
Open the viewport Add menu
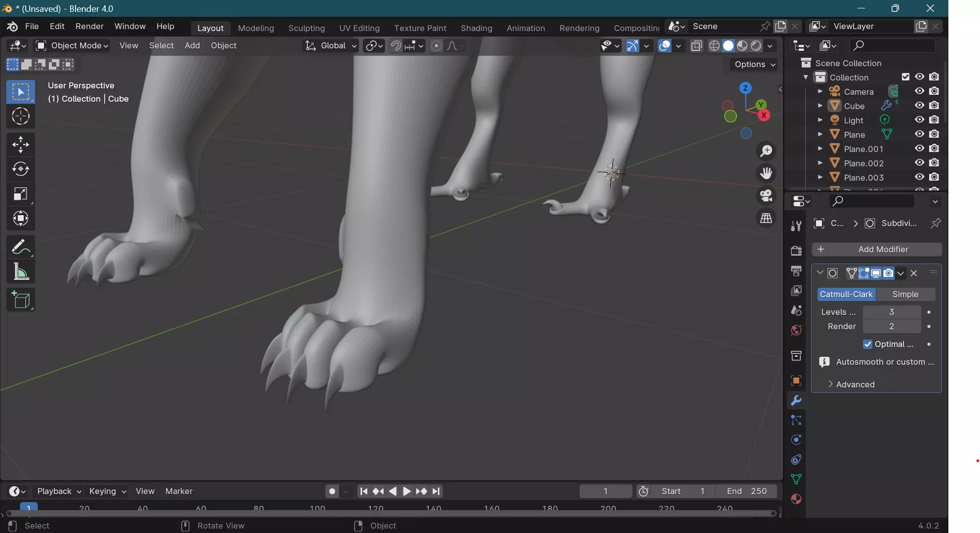coord(192,46)
